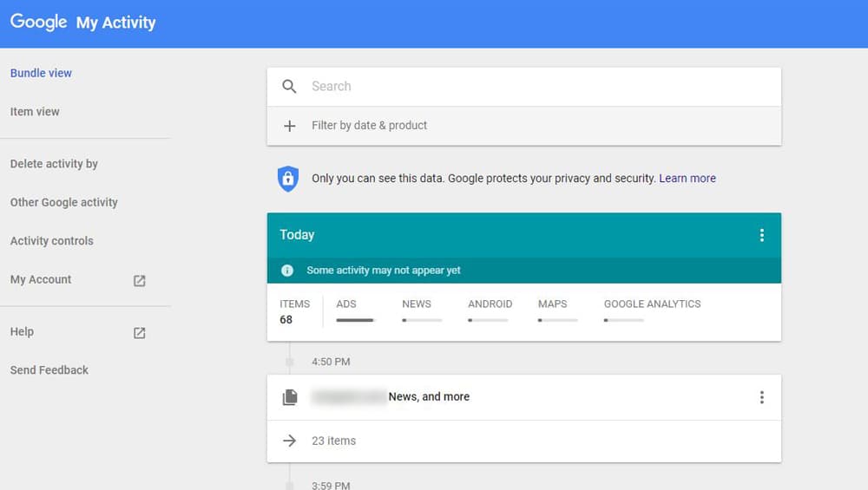
Task: Click the document icon on News bundle
Action: click(290, 397)
